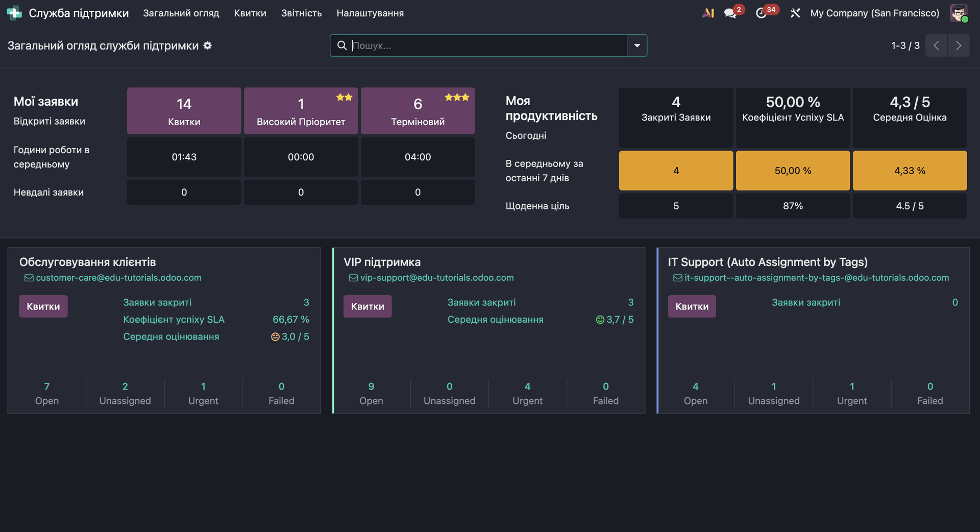980x532 pixels.
Task: Click the orange 50,00 % average tile
Action: click(792, 171)
